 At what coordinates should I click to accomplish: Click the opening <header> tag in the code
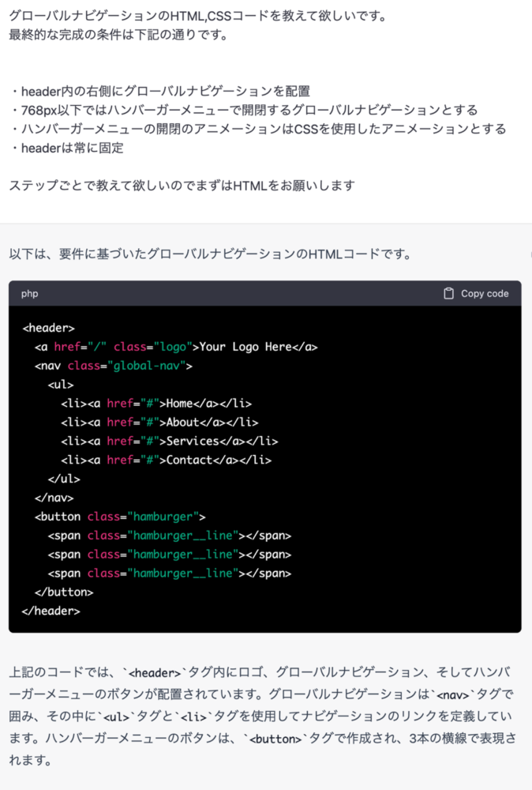pyautogui.click(x=49, y=327)
